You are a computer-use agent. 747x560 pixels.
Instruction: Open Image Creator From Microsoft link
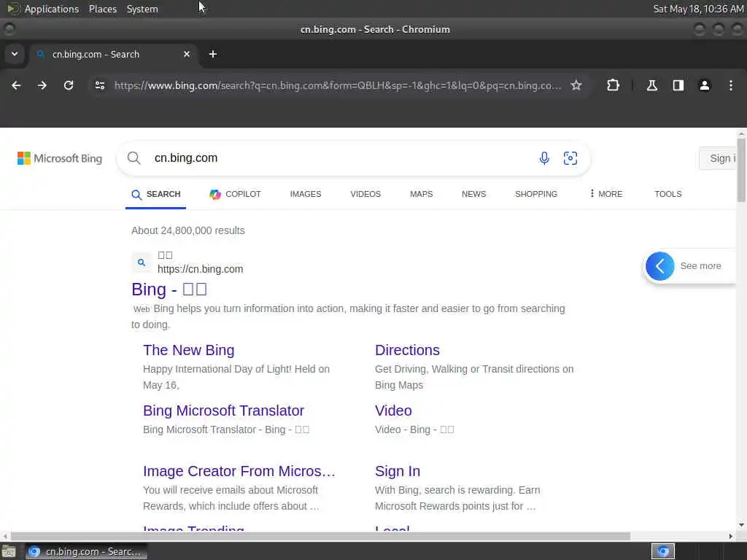(x=239, y=471)
